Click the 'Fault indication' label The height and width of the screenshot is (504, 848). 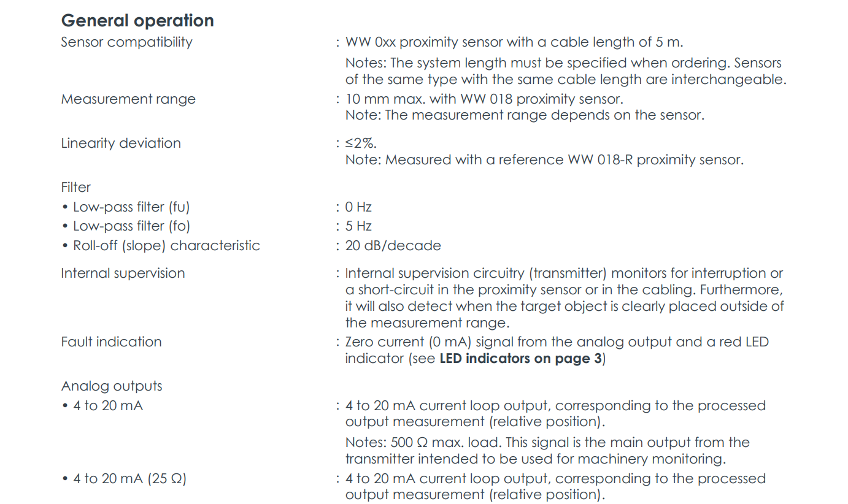[111, 342]
